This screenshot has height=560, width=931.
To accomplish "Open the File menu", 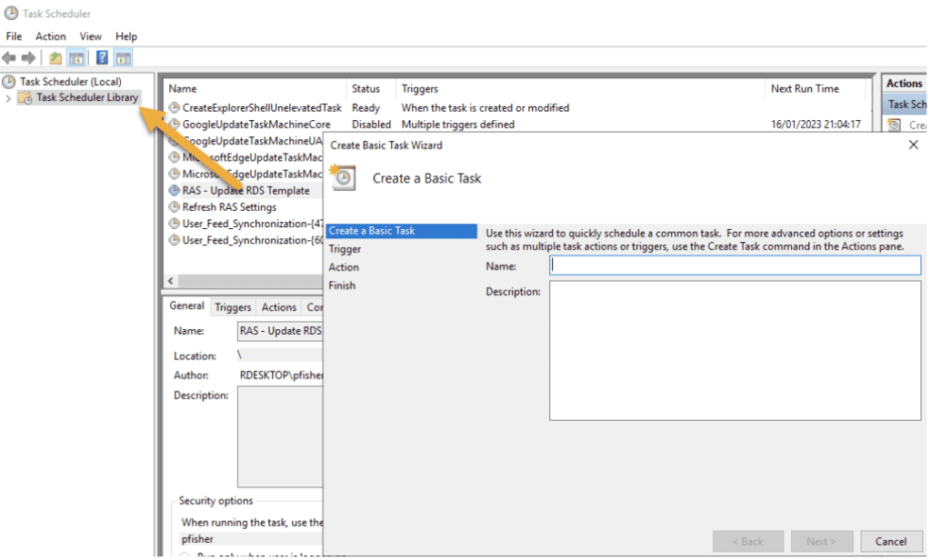I will click(x=14, y=36).
